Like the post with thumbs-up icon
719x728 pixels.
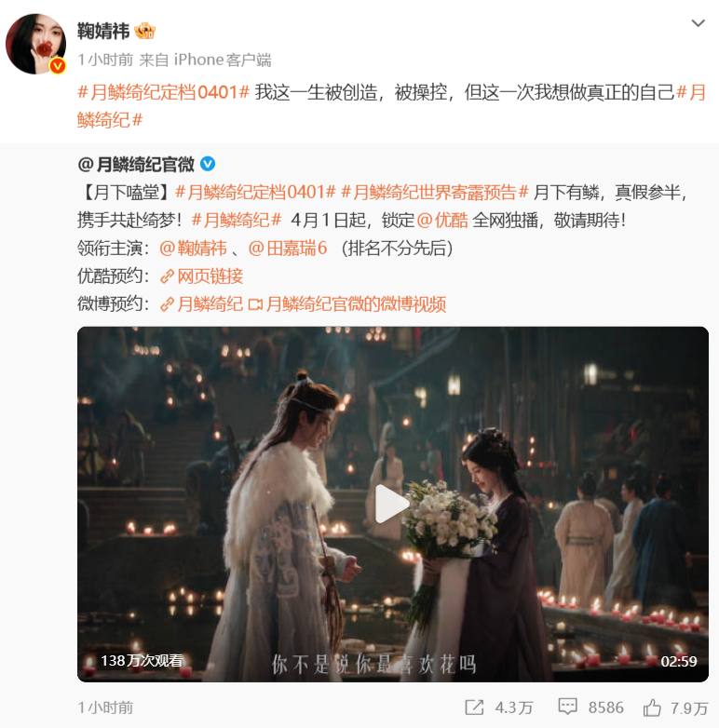(x=652, y=708)
